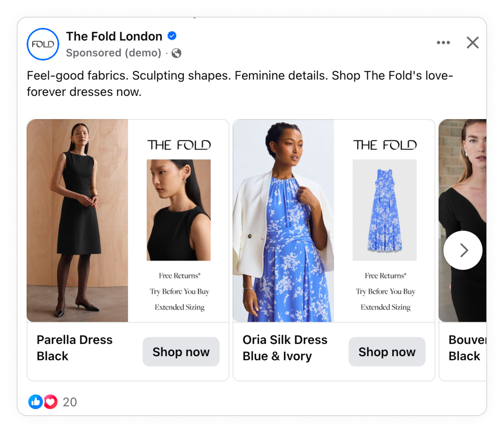Image resolution: width=504 pixels, height=433 pixels.
Task: Open the black Parella dress model photo
Action: coord(77,220)
